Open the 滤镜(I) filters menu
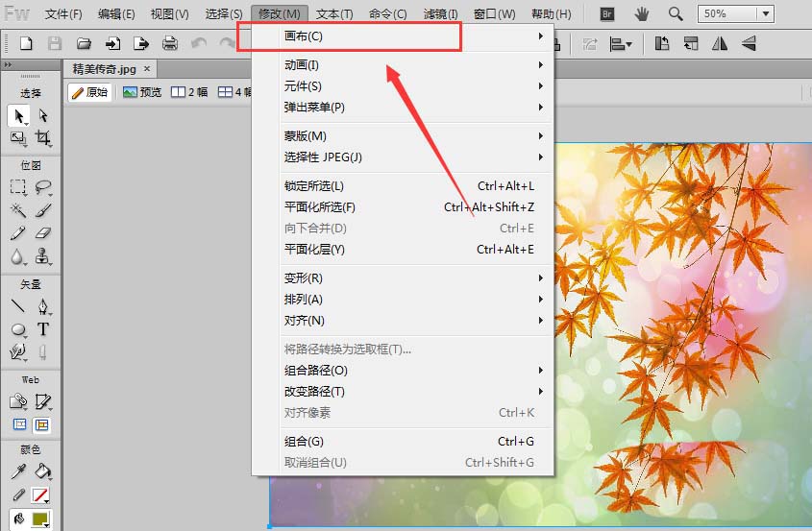The height and width of the screenshot is (531, 812). click(441, 14)
